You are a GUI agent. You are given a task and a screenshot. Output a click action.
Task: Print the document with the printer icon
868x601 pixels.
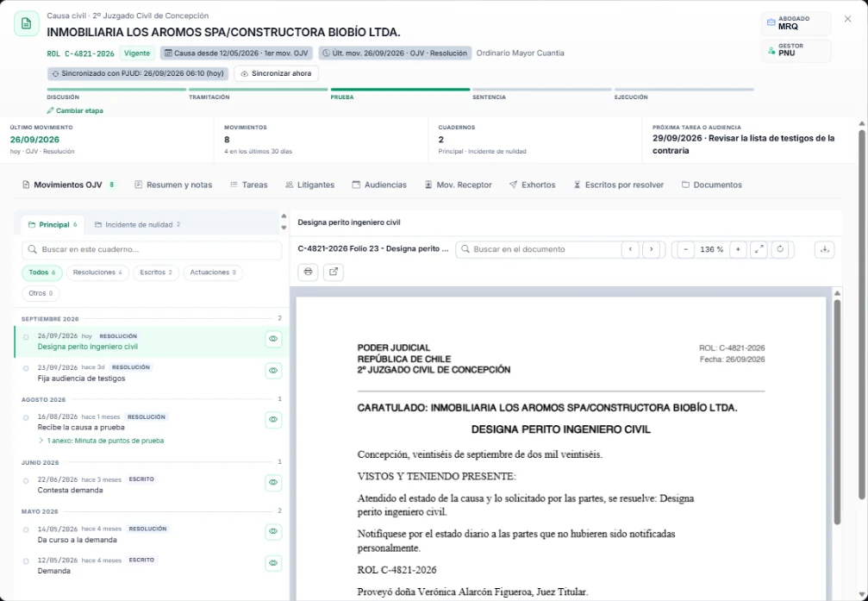pyautogui.click(x=308, y=272)
